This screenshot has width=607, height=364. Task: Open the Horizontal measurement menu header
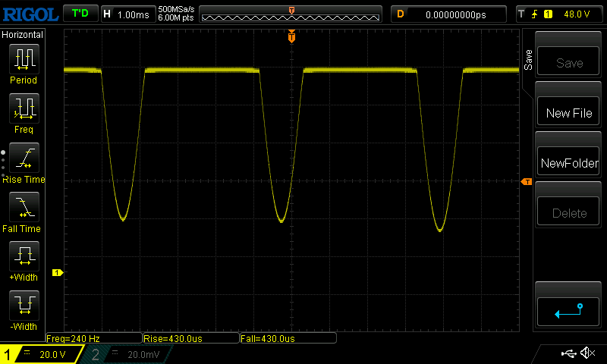click(x=24, y=35)
